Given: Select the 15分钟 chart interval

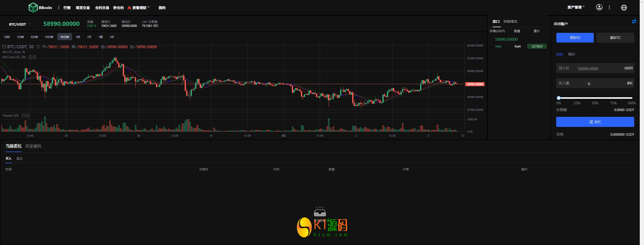Looking at the screenshot, I should click(x=49, y=37).
